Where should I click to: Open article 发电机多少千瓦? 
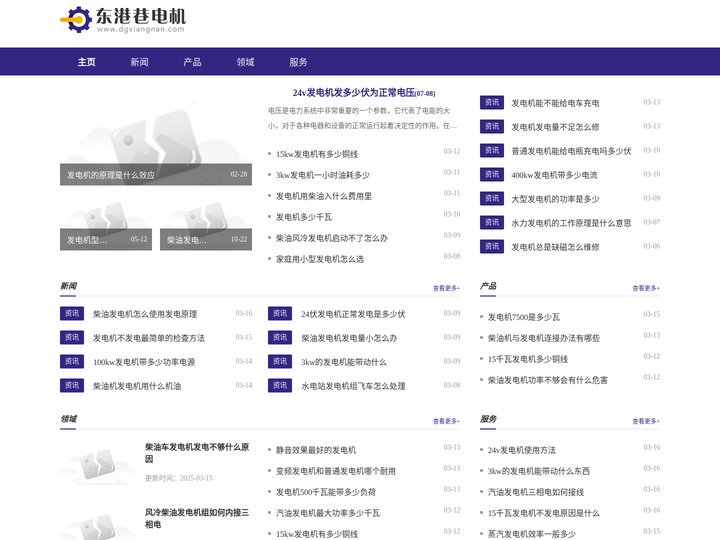(x=304, y=217)
